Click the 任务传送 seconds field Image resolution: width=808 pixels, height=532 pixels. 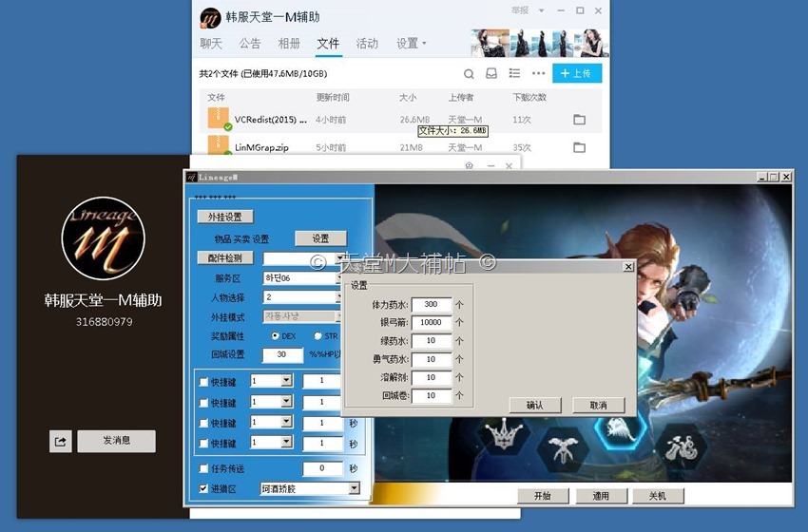pos(322,468)
